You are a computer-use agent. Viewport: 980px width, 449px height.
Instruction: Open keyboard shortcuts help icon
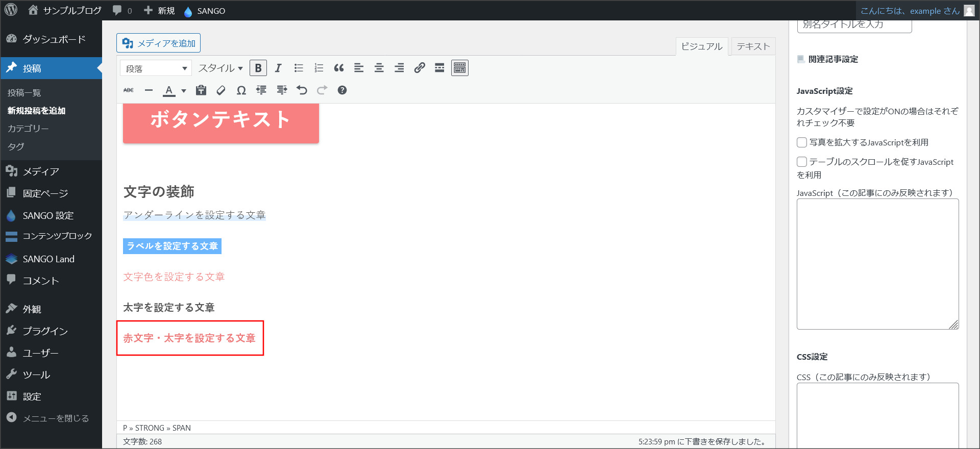pos(342,90)
